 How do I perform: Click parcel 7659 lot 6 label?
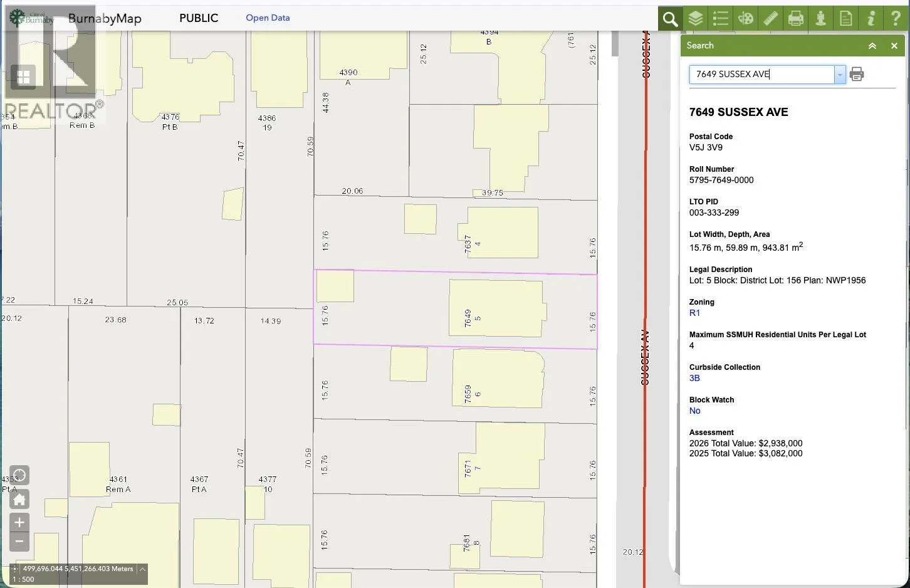coord(473,394)
